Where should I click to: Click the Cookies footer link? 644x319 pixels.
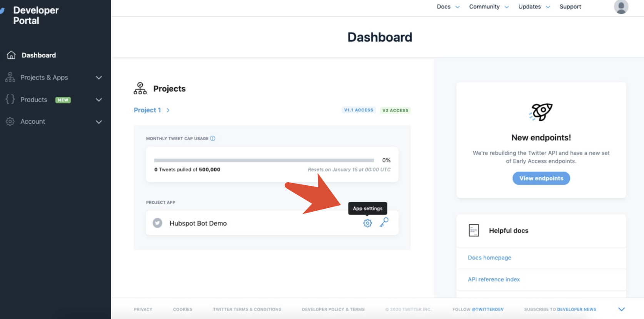pyautogui.click(x=183, y=309)
